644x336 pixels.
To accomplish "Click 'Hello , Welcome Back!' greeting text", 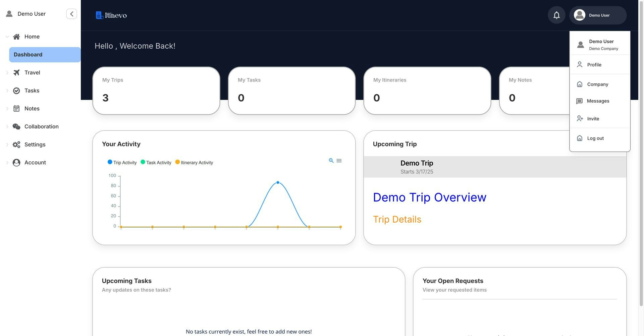I will click(135, 46).
